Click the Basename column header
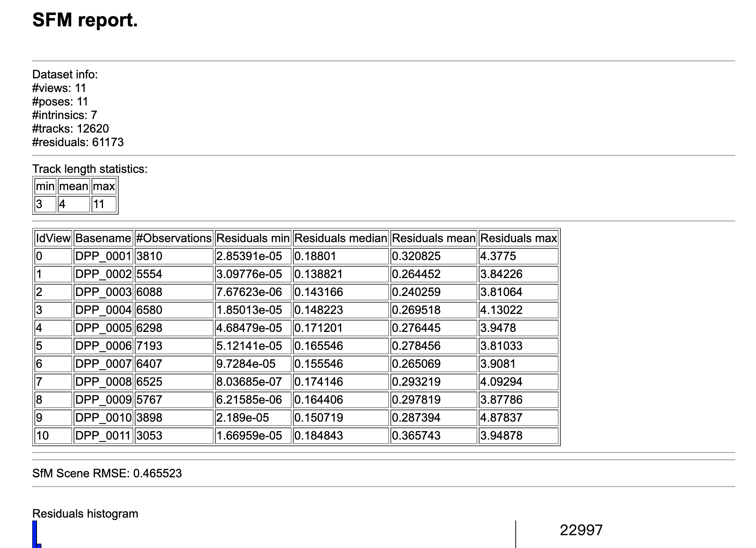756x548 pixels. coord(103,238)
